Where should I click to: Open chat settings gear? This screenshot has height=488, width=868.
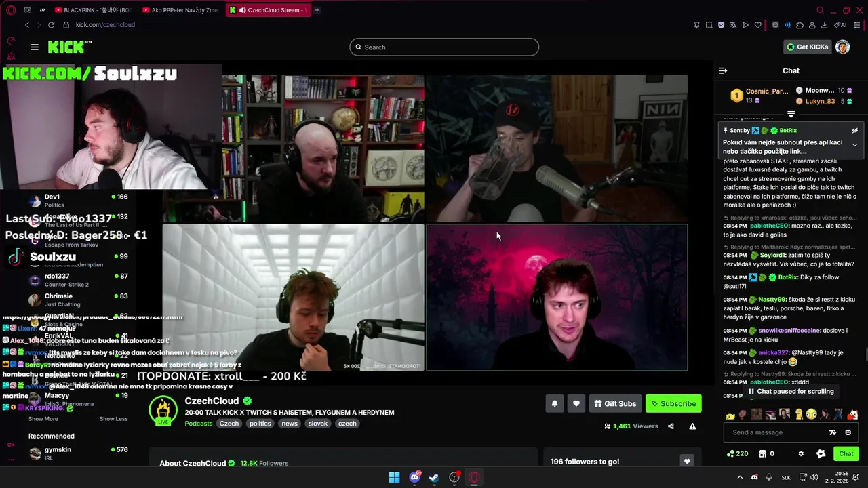click(801, 453)
